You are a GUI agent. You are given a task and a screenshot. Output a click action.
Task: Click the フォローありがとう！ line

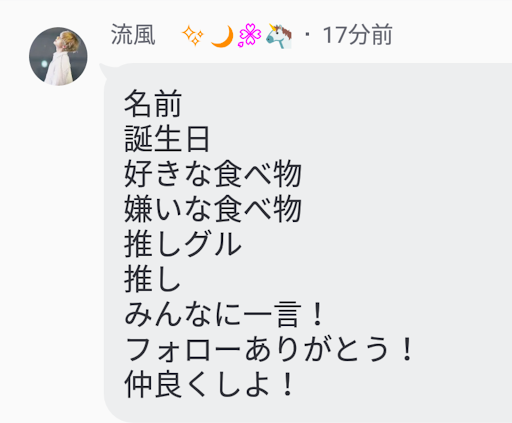[x=269, y=350]
